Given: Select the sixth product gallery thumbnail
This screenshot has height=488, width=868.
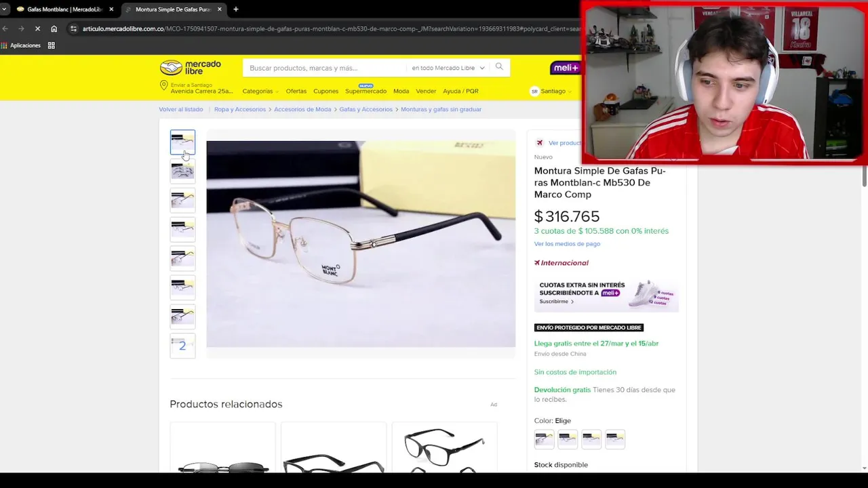Looking at the screenshot, I should tap(182, 287).
